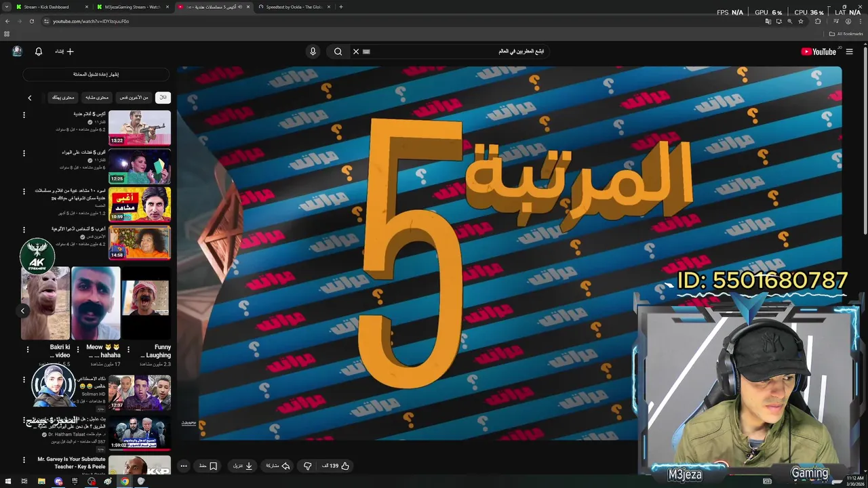The image size is (868, 488).
Task: Select the related content filter chip
Action: pyautogui.click(x=97, y=98)
